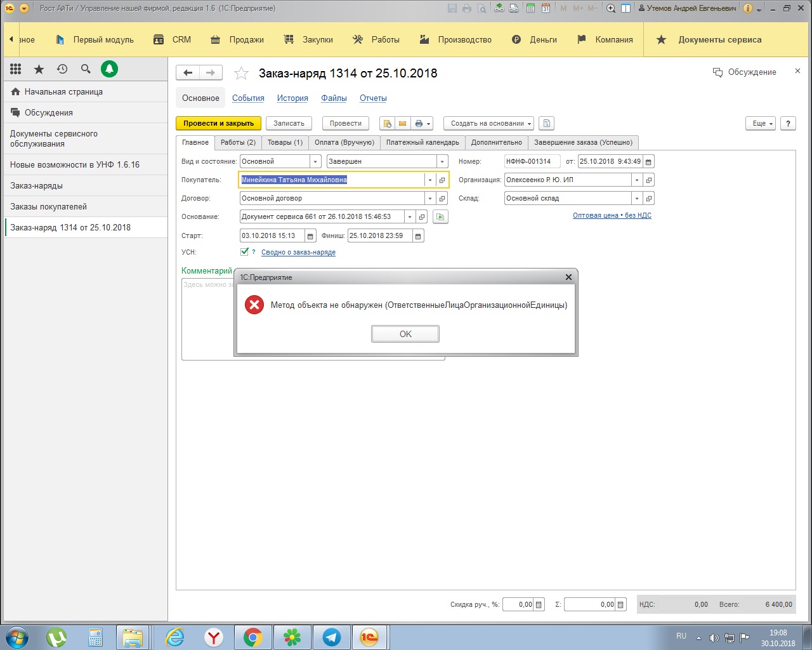Open the green notifications bell
The width and height of the screenshot is (812, 650).
tap(110, 69)
